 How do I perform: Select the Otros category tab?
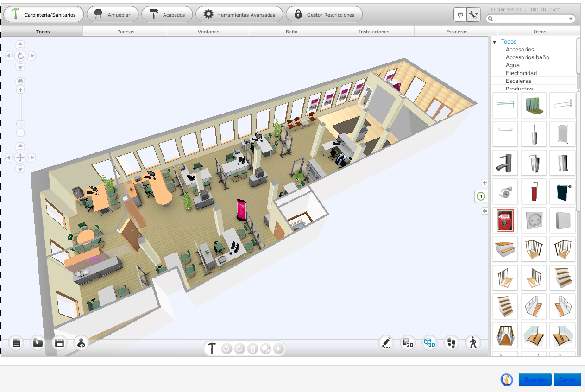(539, 32)
